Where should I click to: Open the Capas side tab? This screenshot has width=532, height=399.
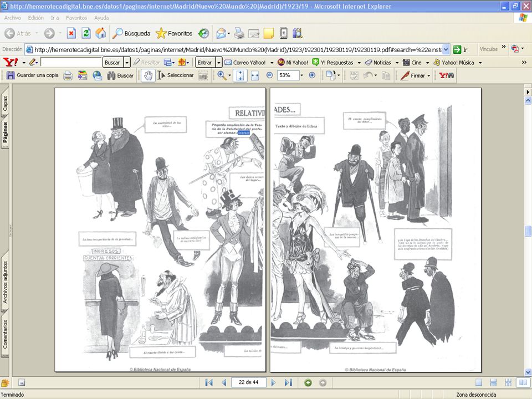5,104
